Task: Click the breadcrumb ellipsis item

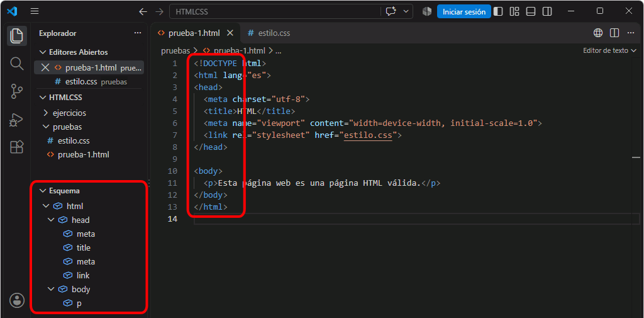Action: click(278, 51)
